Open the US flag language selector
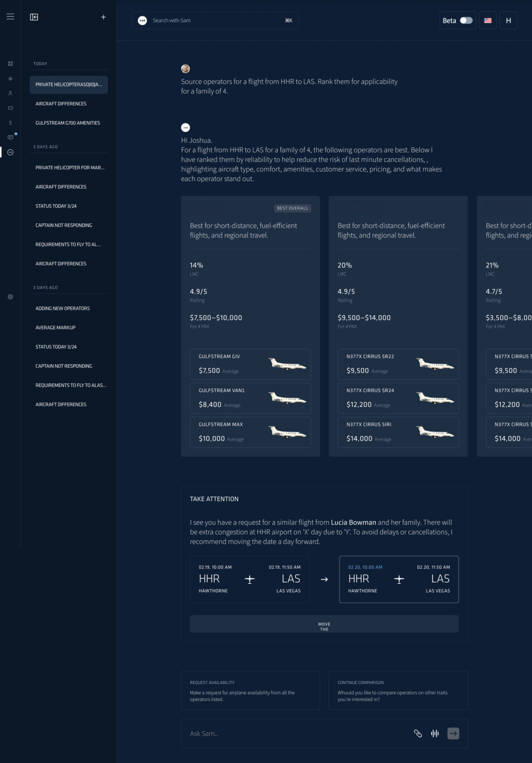The image size is (532, 763). [488, 20]
